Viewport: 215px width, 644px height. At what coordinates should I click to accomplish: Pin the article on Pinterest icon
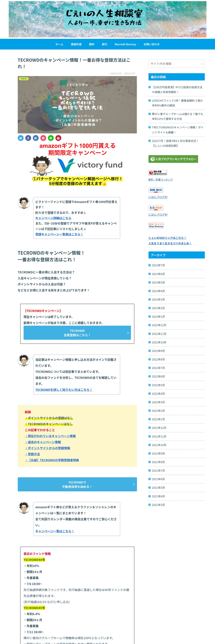point(58,138)
